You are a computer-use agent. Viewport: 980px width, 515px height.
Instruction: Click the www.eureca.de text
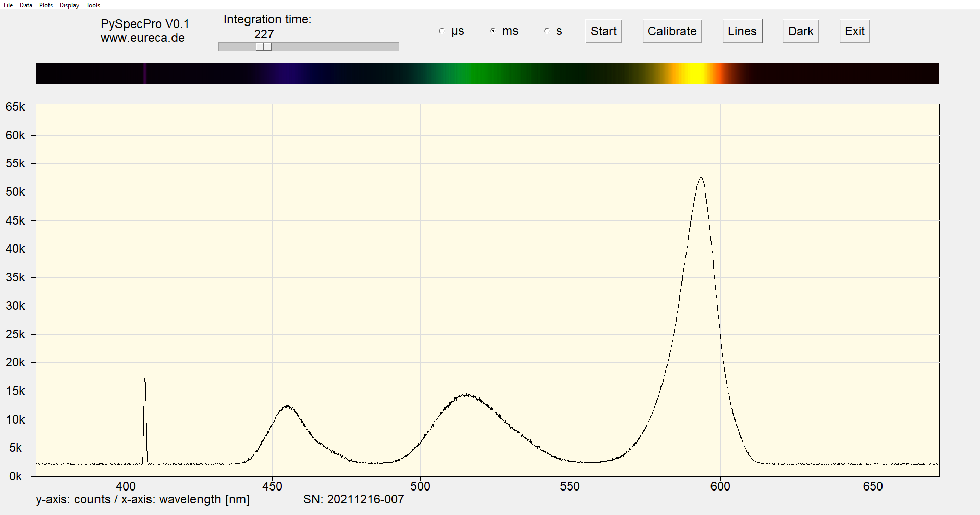[x=142, y=38]
